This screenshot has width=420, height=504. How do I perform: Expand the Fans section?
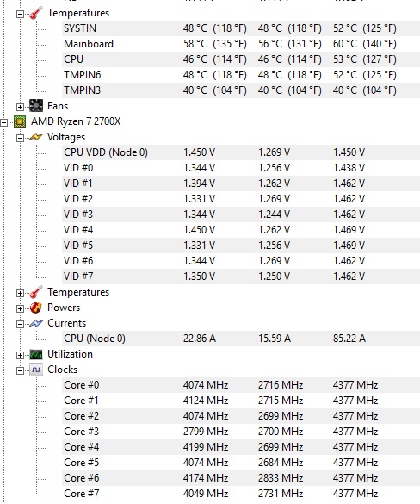(20, 107)
